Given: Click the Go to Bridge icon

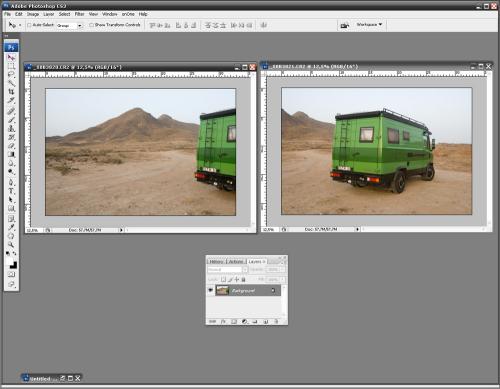Looking at the screenshot, I should tap(344, 25).
